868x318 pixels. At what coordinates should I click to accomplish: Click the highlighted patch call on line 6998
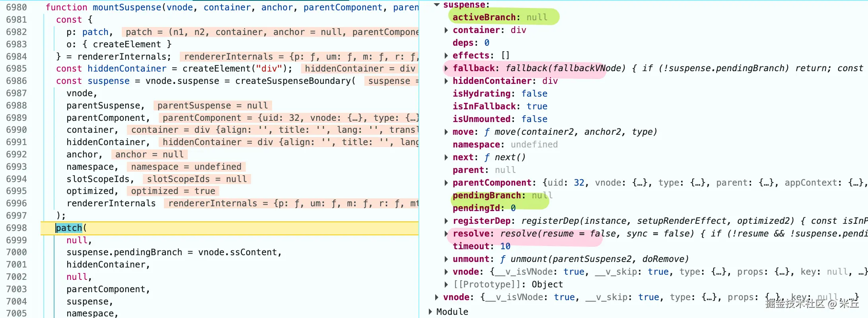[x=69, y=228]
